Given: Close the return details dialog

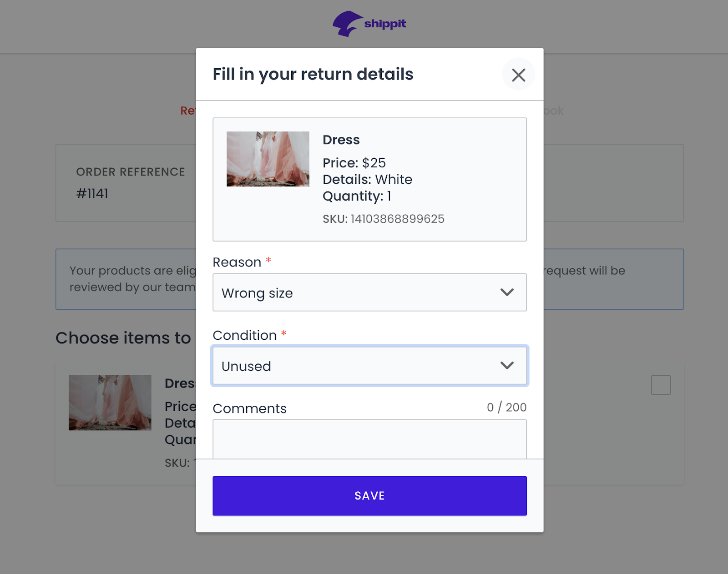Looking at the screenshot, I should 518,75.
